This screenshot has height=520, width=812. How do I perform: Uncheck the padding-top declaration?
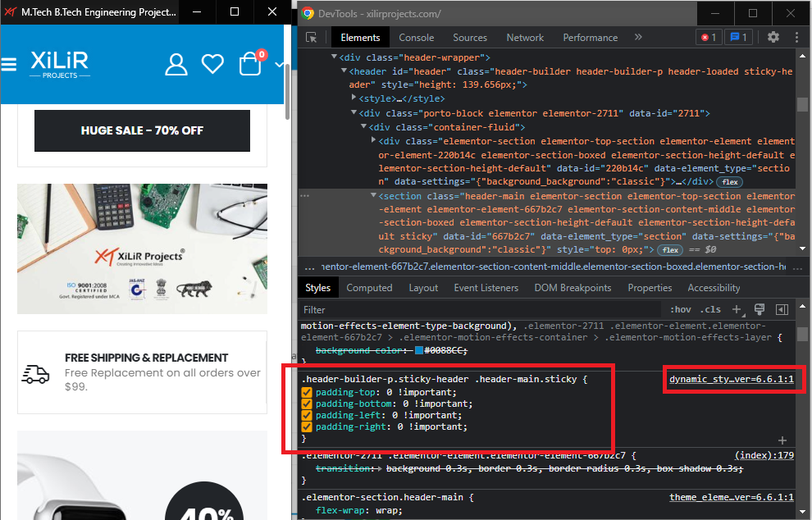tap(307, 392)
